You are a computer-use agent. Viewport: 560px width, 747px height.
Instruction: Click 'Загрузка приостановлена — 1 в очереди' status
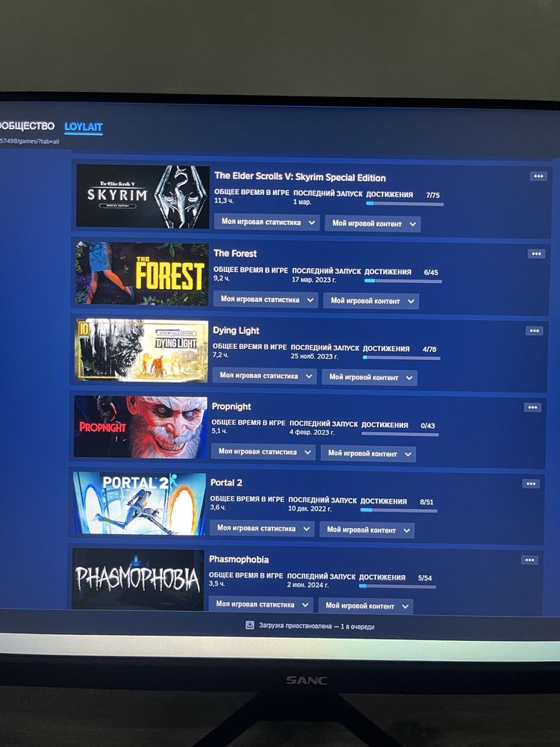pyautogui.click(x=317, y=626)
